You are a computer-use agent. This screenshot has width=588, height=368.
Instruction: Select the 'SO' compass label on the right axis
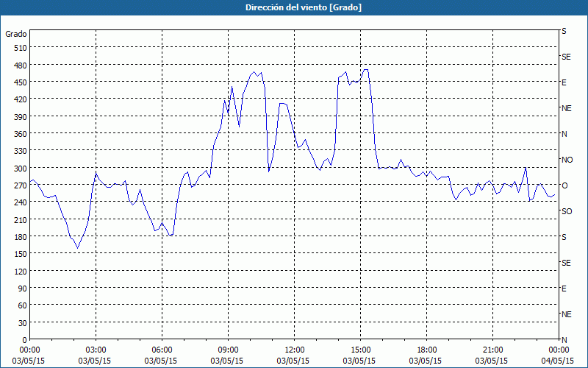click(567, 211)
